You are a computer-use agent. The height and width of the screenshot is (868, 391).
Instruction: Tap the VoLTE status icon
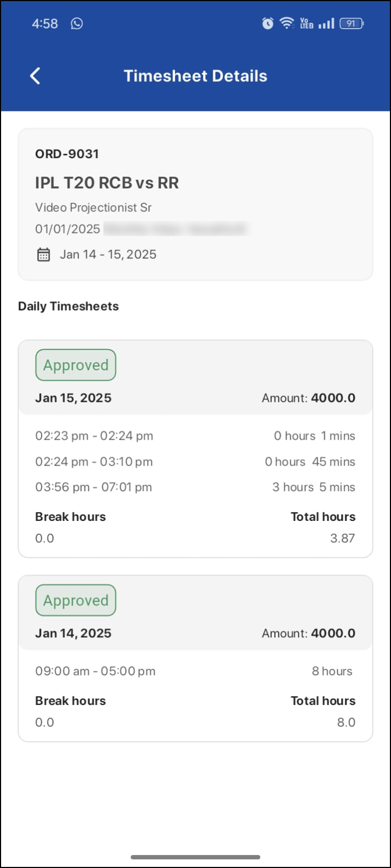point(307,23)
